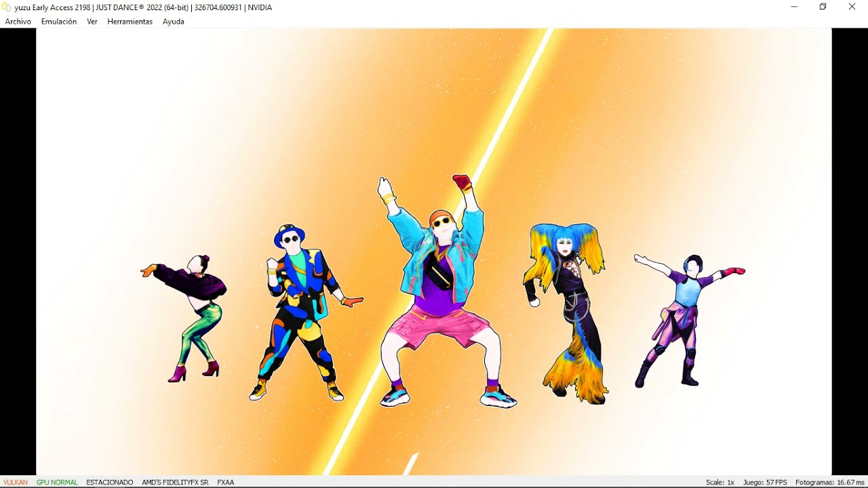Open the Ver menu

pyautogui.click(x=92, y=22)
